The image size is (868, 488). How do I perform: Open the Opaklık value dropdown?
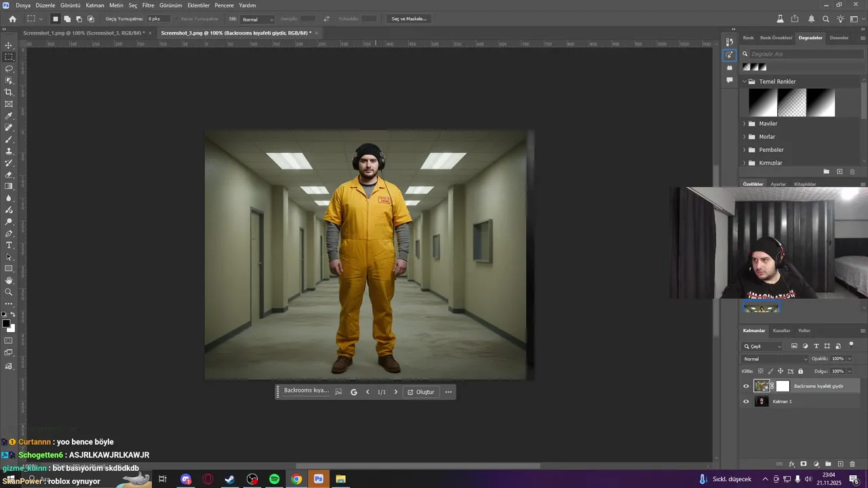coord(850,359)
